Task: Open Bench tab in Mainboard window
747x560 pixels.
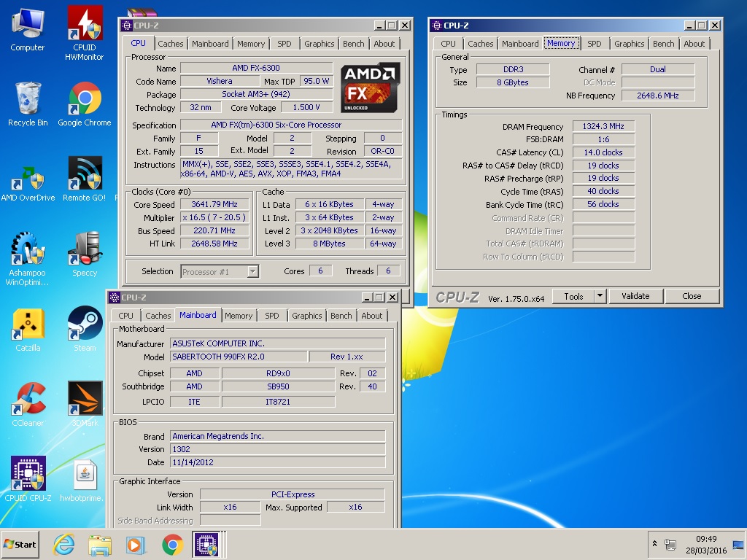Action: click(341, 315)
